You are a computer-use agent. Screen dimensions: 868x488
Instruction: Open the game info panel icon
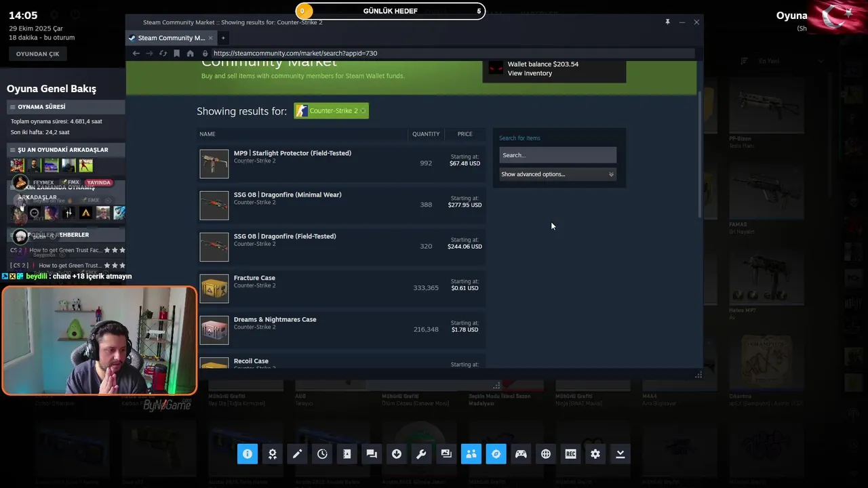click(248, 454)
